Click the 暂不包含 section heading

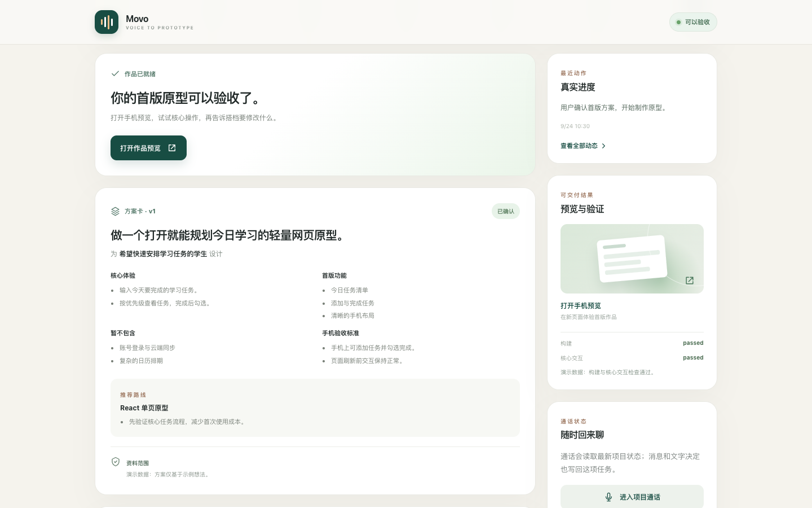[x=123, y=333]
